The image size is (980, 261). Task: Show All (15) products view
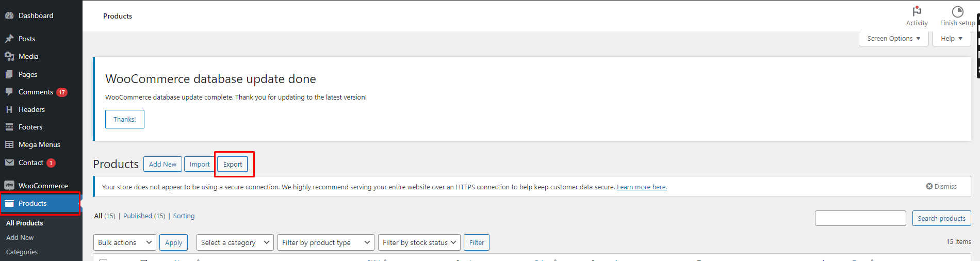[105, 216]
